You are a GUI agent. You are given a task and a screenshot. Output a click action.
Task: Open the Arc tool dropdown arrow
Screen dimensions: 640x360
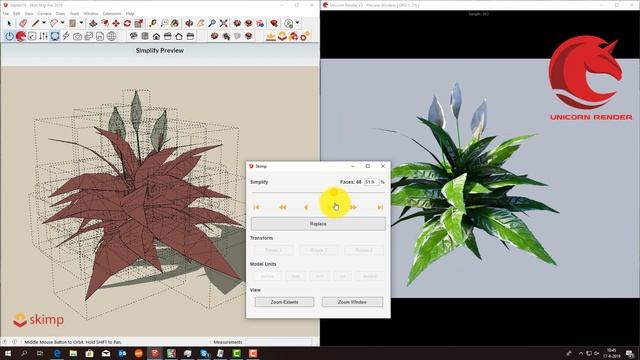(62, 23)
